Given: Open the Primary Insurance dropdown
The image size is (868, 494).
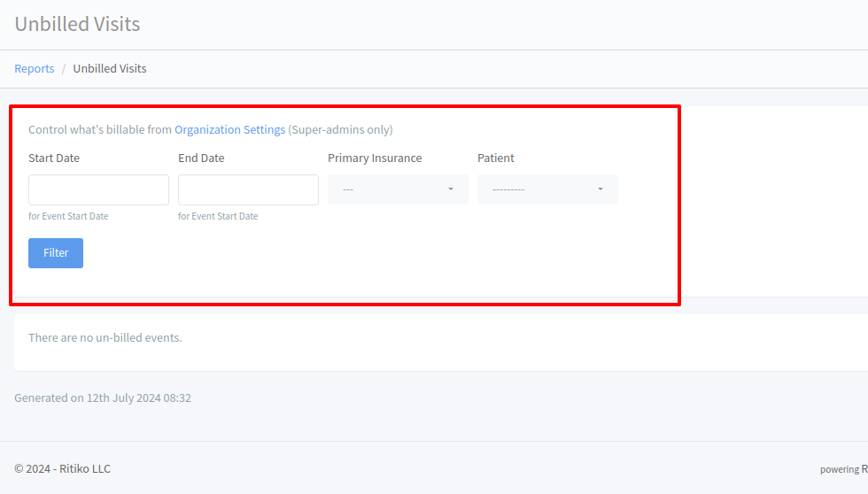Looking at the screenshot, I should [398, 189].
